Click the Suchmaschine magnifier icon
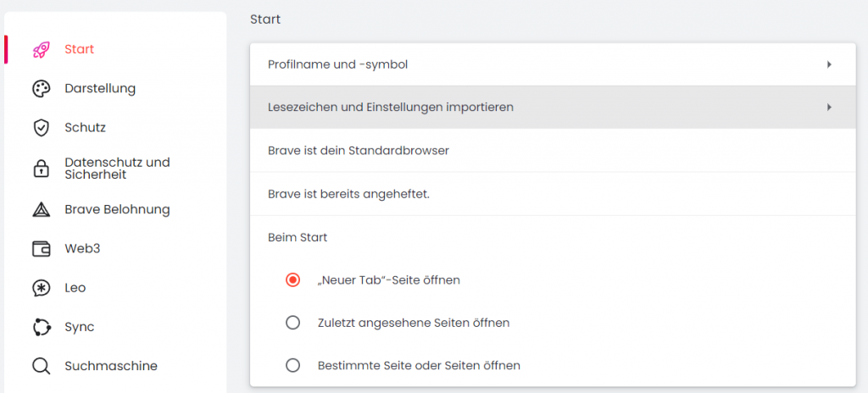868x393 pixels. point(41,367)
